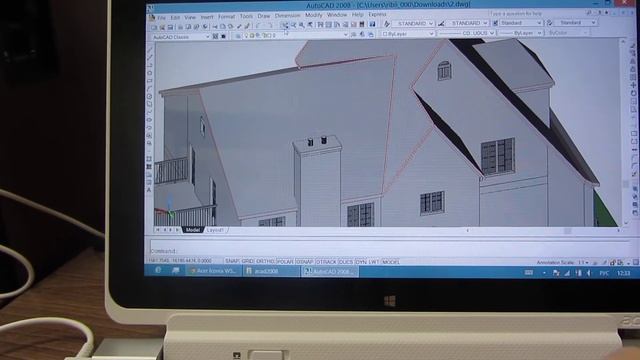Open the table style Standard dropdown
Viewport: 640px width, 360px height.
point(521,23)
